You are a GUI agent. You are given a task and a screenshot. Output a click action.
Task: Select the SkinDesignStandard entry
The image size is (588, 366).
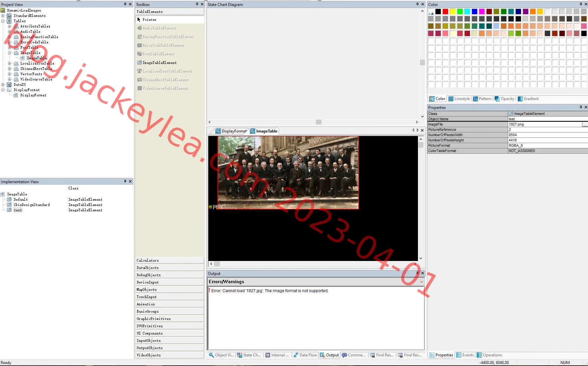(31, 205)
